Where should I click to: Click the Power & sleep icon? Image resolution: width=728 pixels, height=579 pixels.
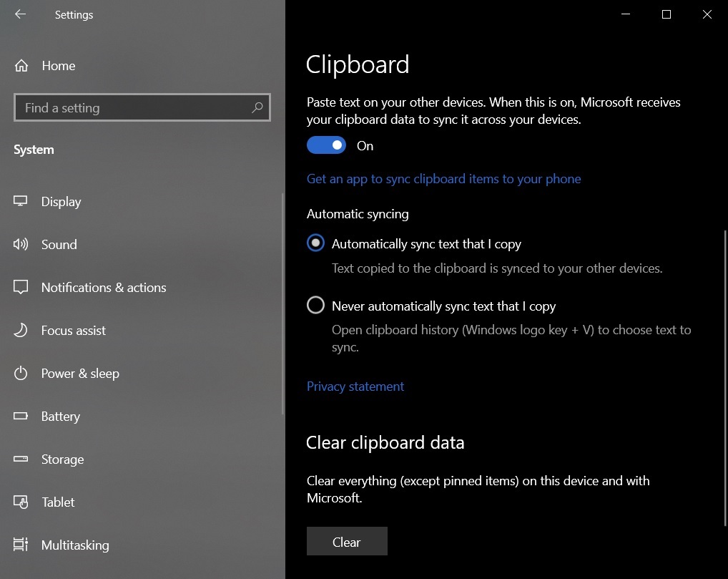(21, 373)
